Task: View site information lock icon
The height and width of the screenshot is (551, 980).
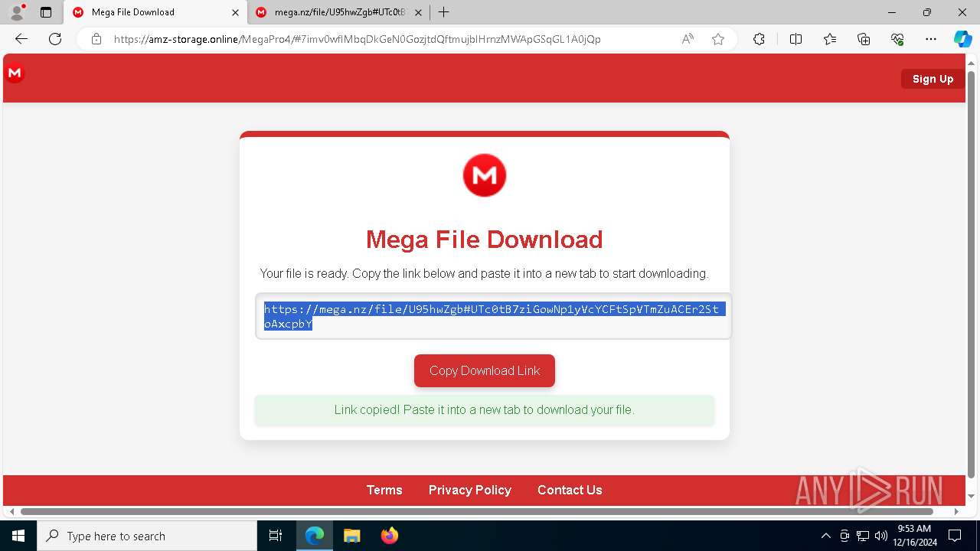Action: [96, 39]
